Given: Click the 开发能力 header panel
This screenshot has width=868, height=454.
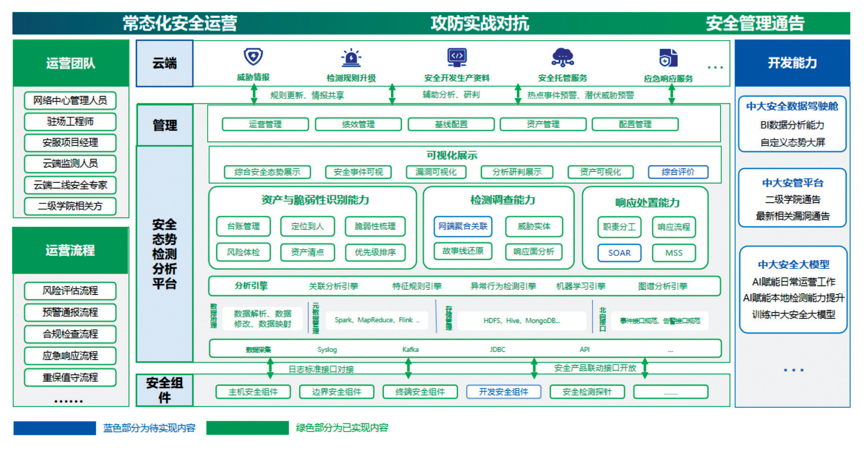Looking at the screenshot, I should point(792,63).
